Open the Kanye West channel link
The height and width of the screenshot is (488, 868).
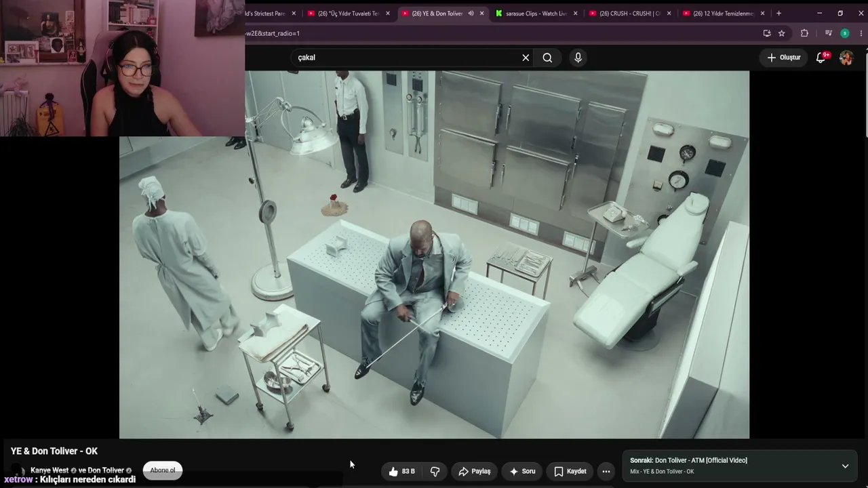point(50,470)
